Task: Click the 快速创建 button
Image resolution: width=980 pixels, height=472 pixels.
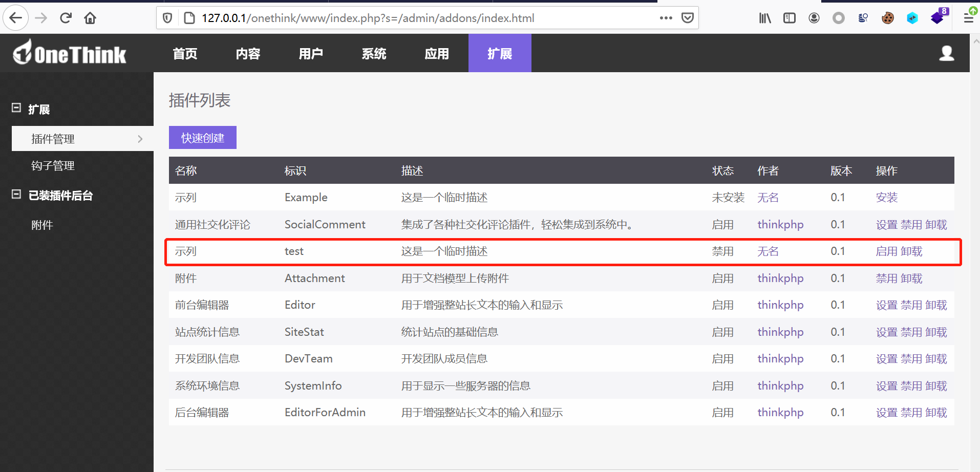Action: pos(202,137)
